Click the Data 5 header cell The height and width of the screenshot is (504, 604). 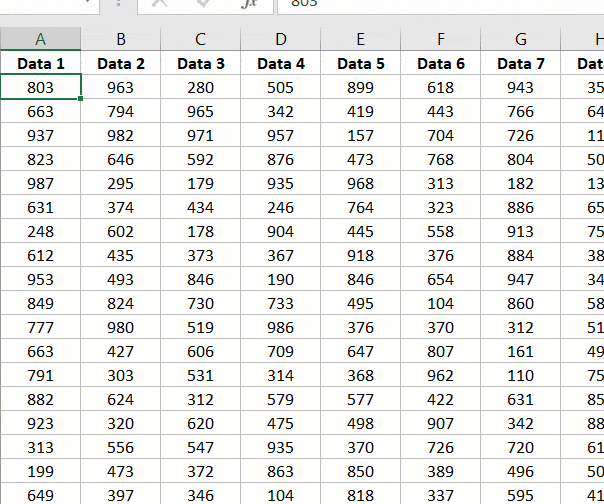(361, 64)
